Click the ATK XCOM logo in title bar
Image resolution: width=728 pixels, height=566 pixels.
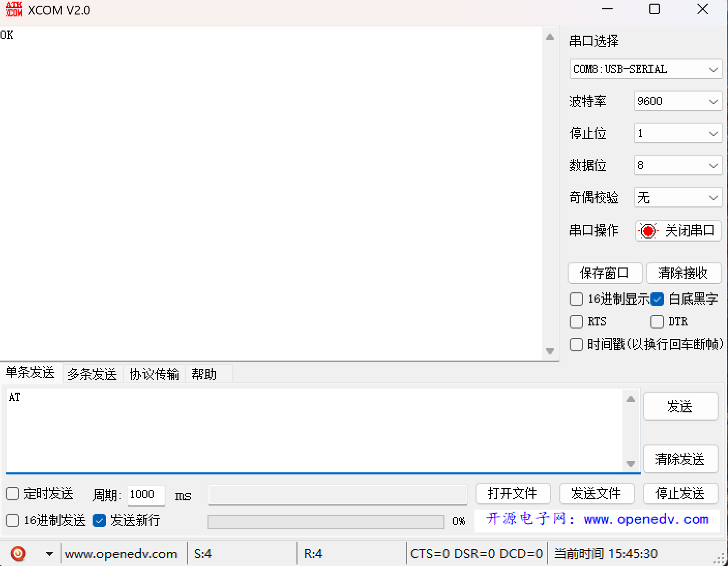point(14,9)
